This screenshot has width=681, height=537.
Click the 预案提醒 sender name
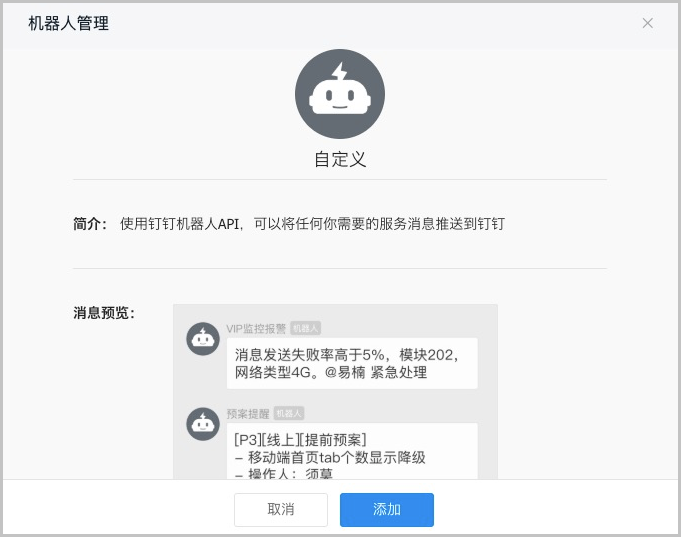248,413
